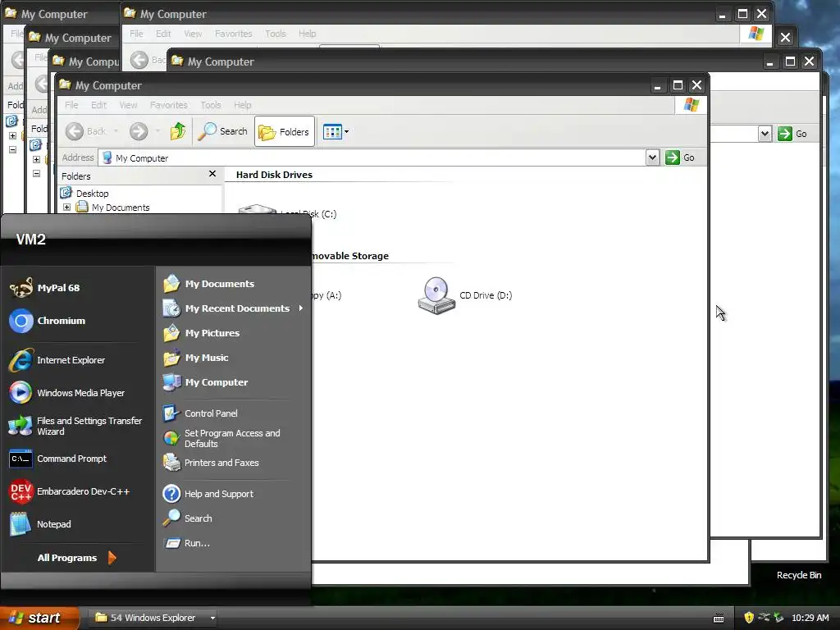Click the clock showing 10:29 AM
Viewport: 840px width, 630px height.
point(810,618)
